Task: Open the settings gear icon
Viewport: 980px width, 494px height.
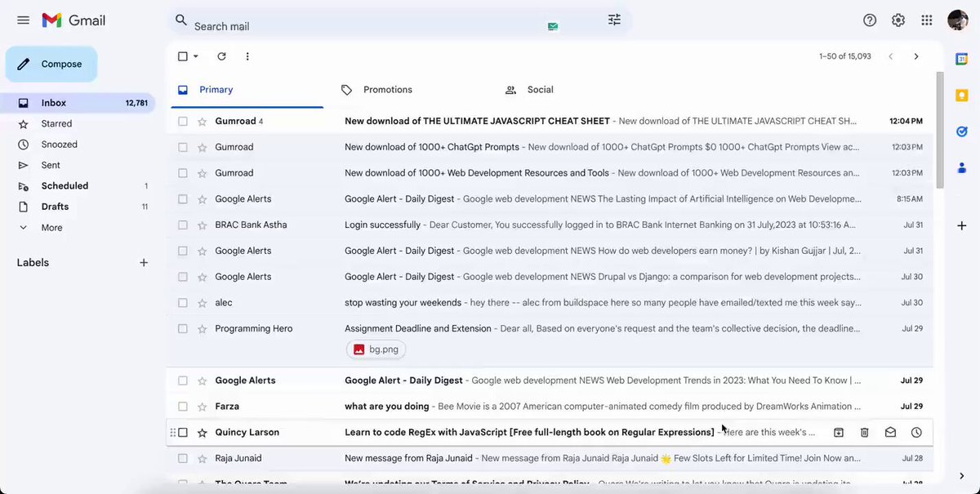Action: coord(898,20)
